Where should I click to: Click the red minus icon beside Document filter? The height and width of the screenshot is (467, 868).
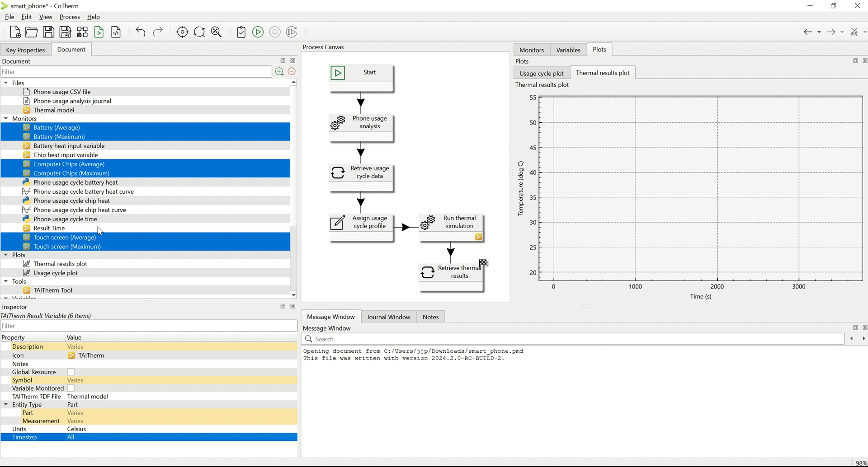(x=292, y=72)
